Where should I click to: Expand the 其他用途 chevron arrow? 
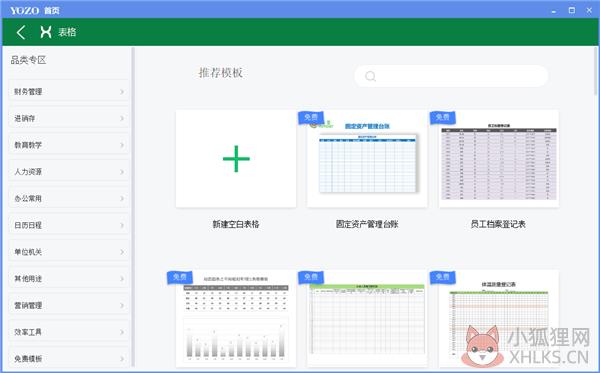click(x=122, y=279)
